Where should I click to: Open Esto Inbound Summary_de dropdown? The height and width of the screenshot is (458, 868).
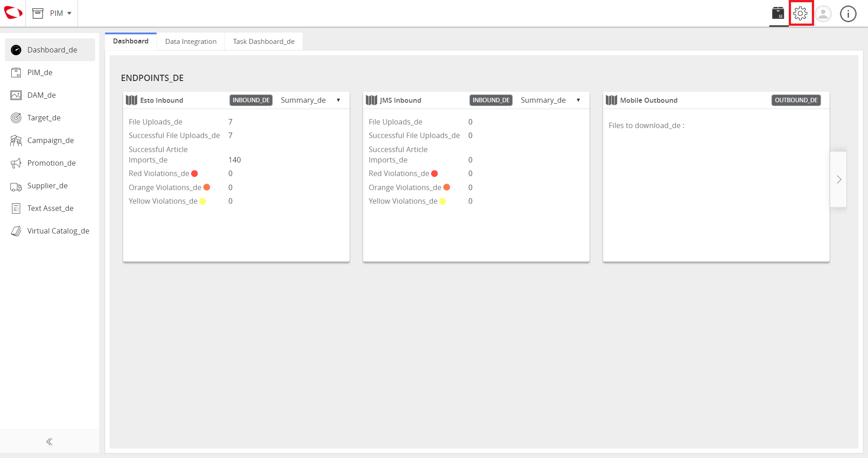[x=311, y=100]
